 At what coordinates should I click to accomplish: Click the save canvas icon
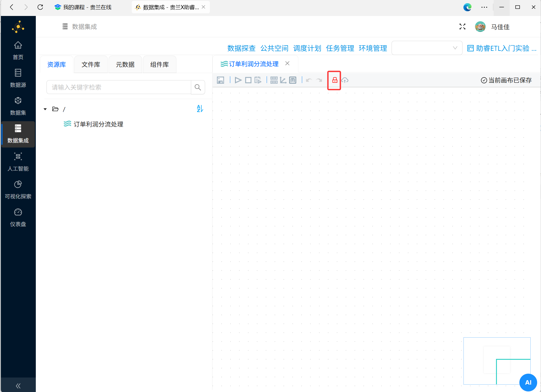[220, 80]
